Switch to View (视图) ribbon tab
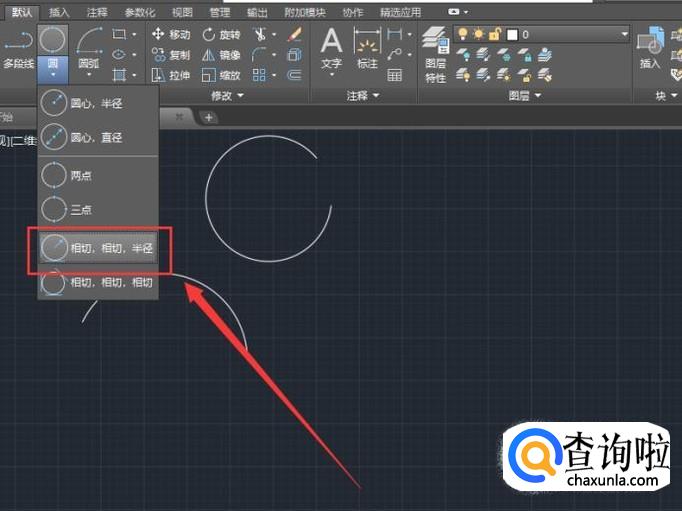 [182, 12]
